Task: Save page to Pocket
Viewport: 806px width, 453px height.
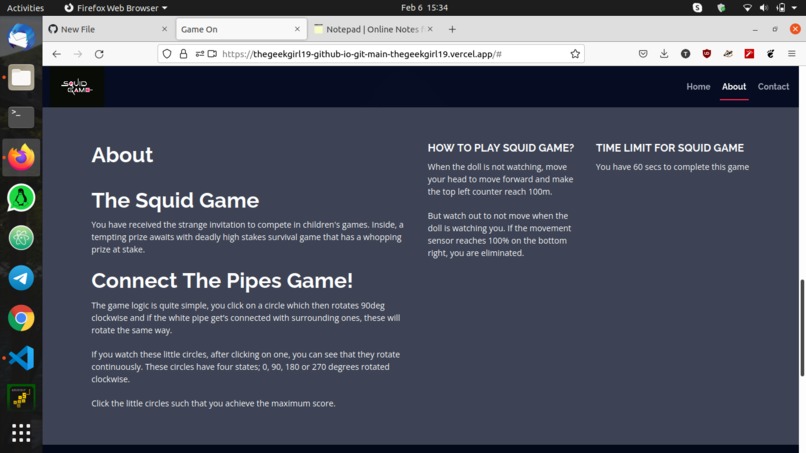Action: [x=643, y=53]
